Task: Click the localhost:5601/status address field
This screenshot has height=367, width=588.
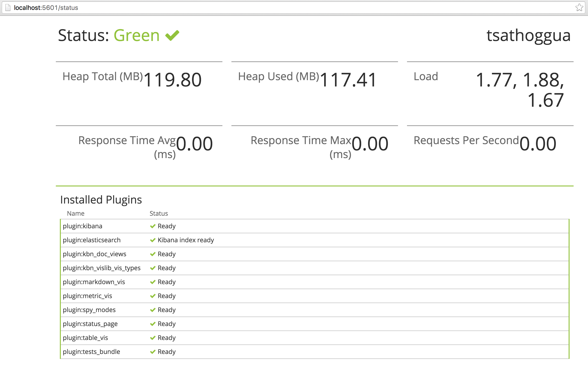Action: (x=46, y=8)
